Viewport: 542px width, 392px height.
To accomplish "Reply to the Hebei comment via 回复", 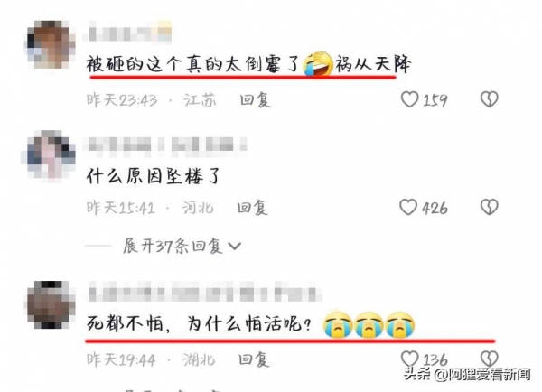I will click(252, 208).
